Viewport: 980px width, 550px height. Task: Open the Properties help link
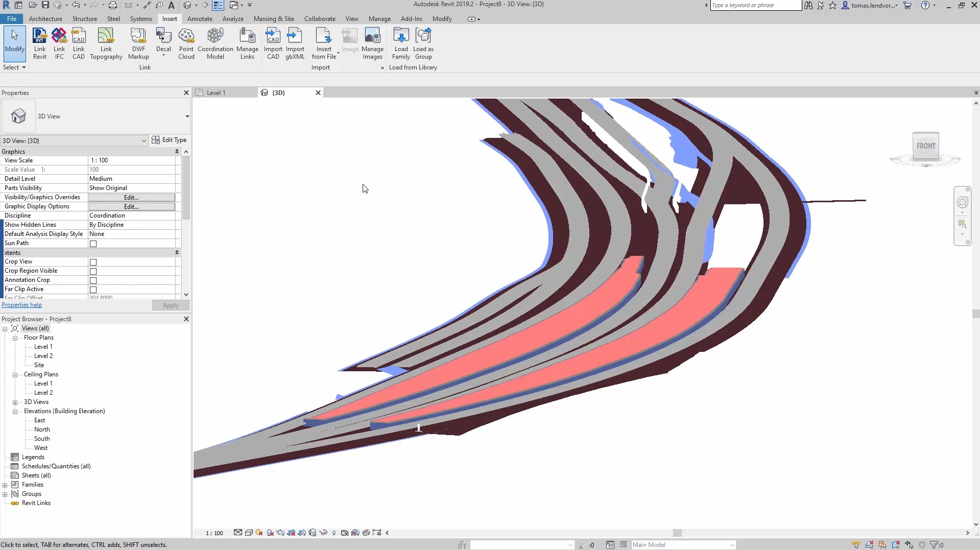(21, 305)
